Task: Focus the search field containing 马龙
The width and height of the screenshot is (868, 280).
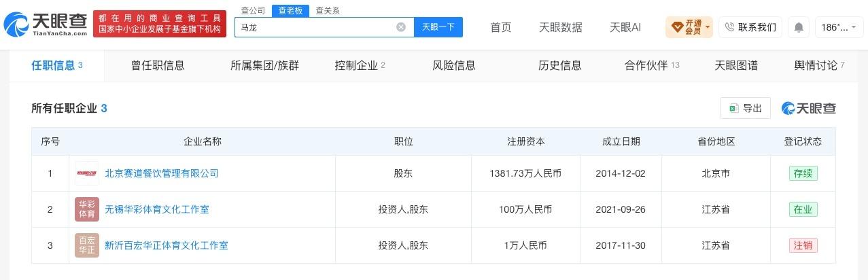Action: coord(324,27)
